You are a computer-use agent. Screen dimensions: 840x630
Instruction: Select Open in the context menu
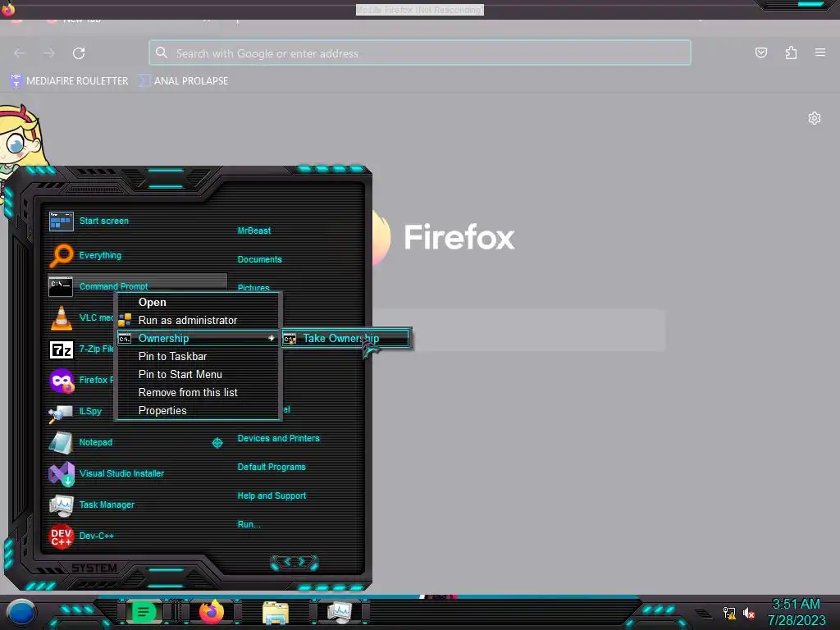point(152,302)
